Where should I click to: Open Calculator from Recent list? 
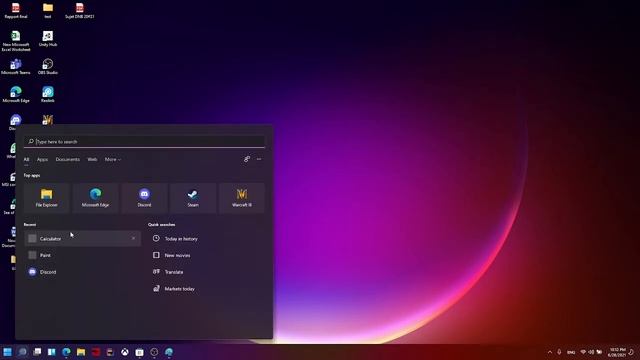point(82,239)
